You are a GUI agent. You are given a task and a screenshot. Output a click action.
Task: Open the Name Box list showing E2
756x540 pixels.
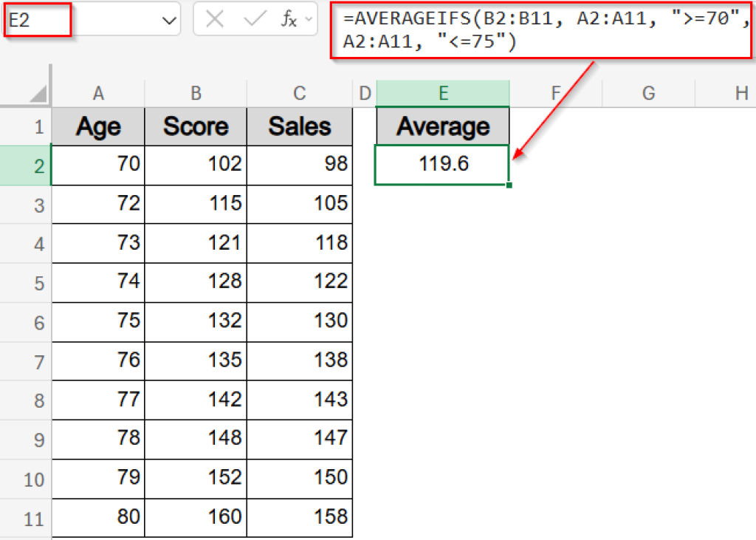(167, 20)
